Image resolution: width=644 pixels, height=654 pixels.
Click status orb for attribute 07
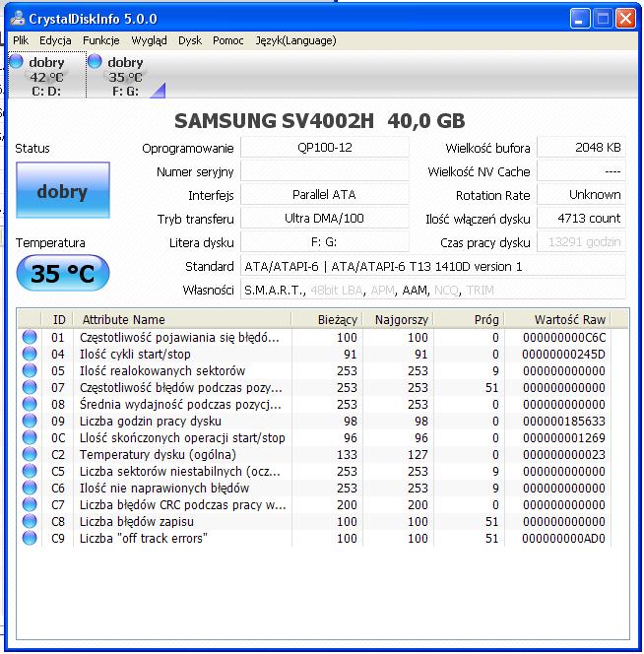pos(30,387)
